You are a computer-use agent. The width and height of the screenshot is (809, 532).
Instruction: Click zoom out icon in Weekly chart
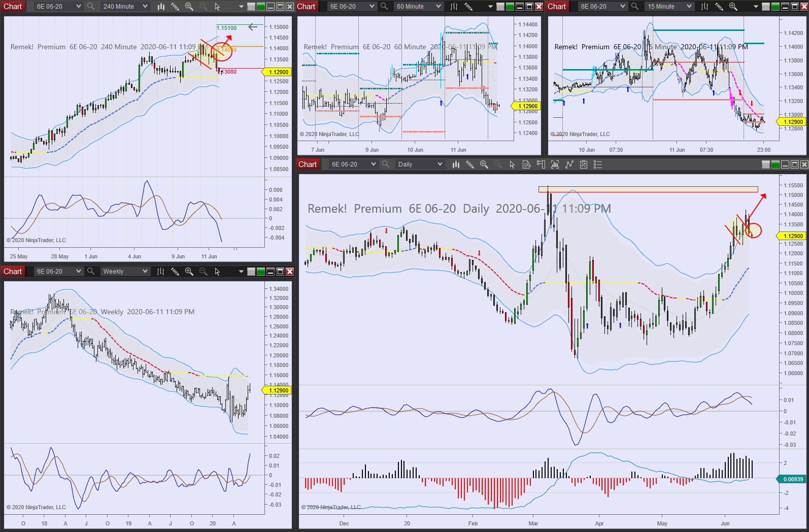[204, 271]
